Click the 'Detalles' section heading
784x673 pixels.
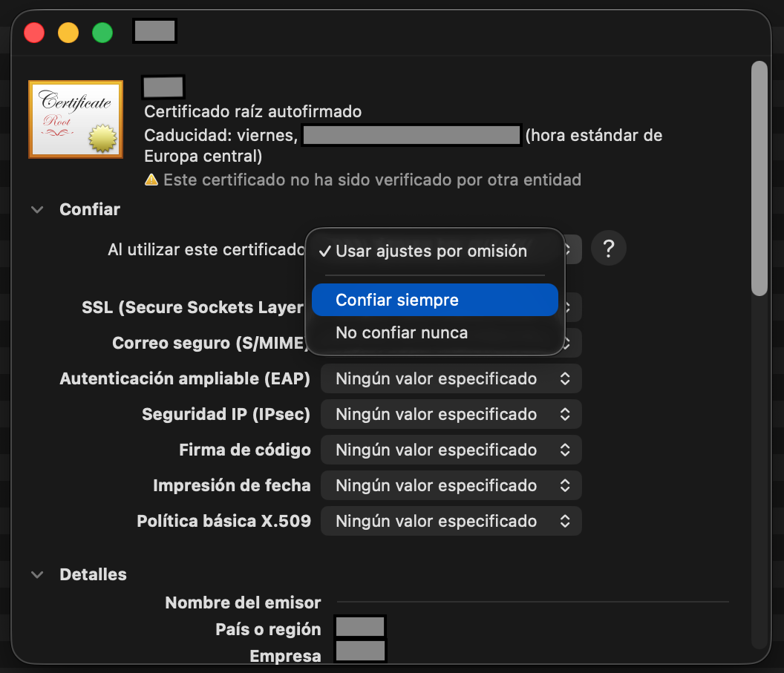[93, 574]
